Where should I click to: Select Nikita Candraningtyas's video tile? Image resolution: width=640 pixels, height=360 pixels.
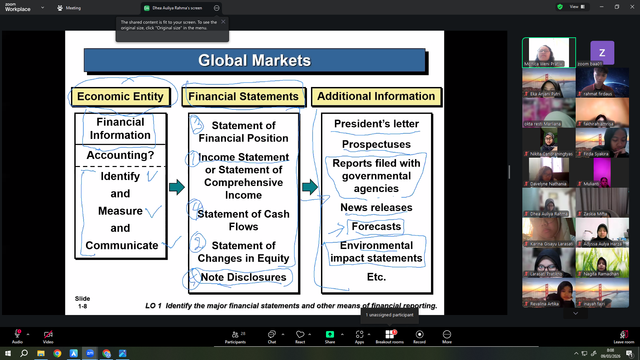point(549,142)
